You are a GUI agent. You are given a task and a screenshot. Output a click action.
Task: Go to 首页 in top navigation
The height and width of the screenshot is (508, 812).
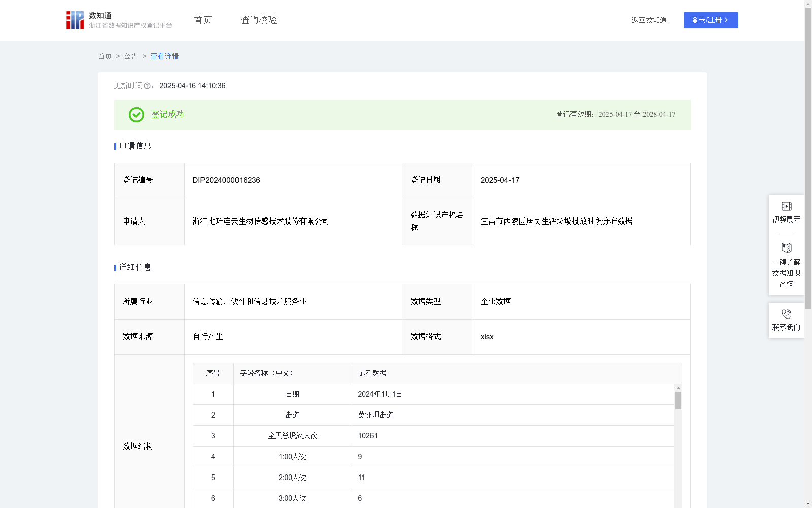coord(203,20)
